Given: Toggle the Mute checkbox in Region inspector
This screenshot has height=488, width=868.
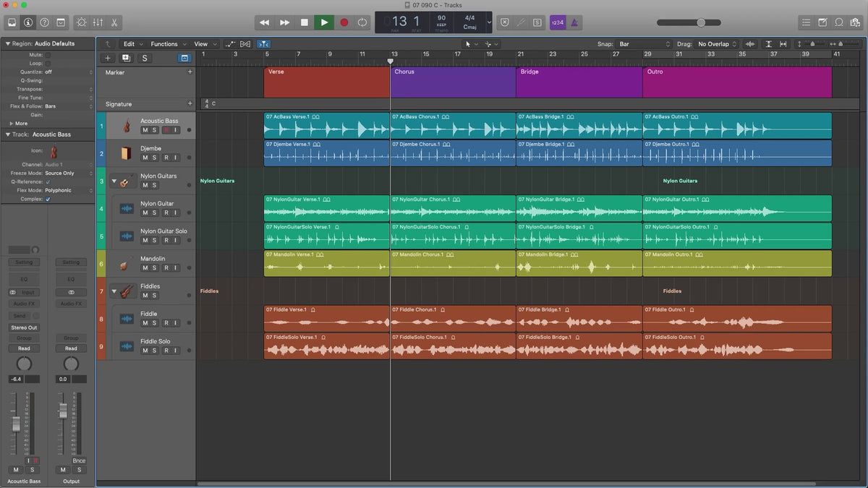Looking at the screenshot, I should [x=48, y=55].
